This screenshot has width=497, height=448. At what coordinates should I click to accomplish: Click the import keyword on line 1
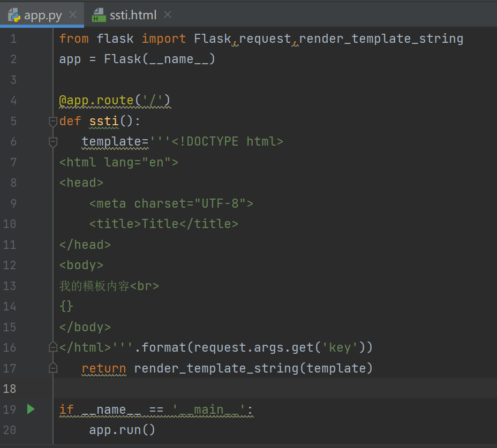tap(163, 39)
